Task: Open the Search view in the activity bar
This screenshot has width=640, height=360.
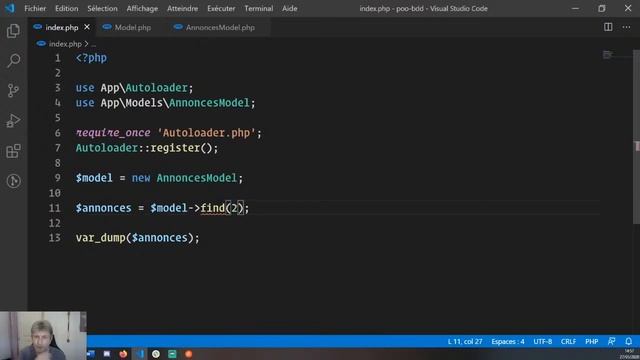Action: [13, 61]
